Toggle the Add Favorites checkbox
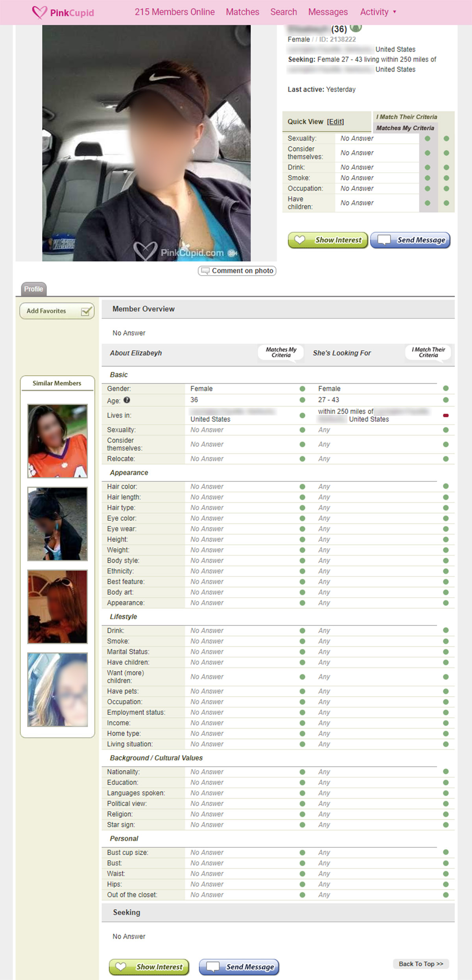 86,311
